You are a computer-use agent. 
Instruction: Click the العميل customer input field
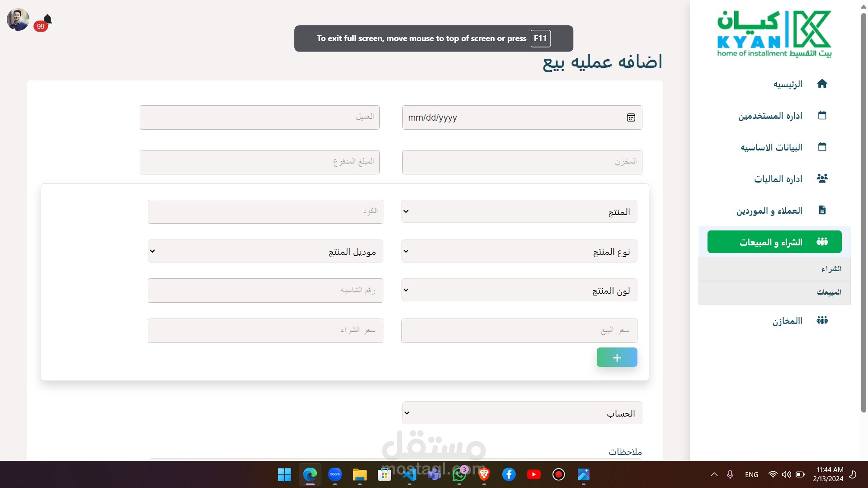click(259, 117)
